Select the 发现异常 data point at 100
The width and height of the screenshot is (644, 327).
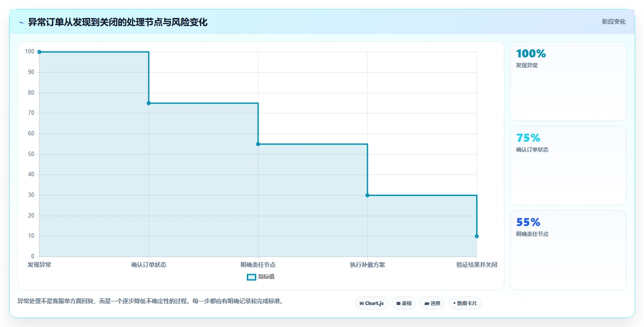39,52
